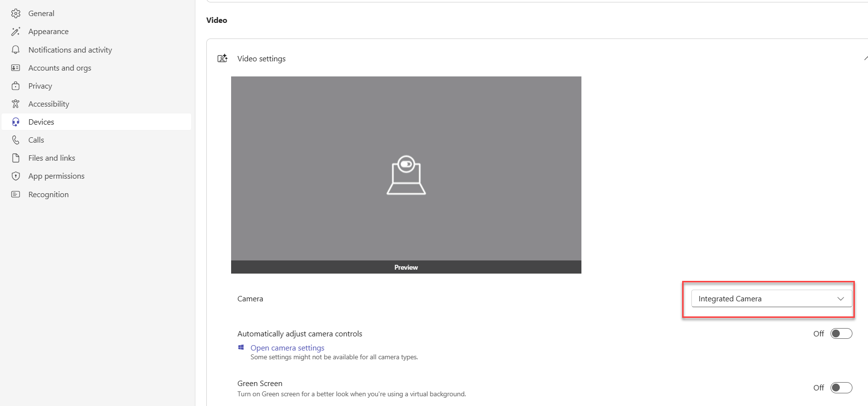The image size is (868, 406).
Task: Click the General gear icon
Action: [16, 14]
